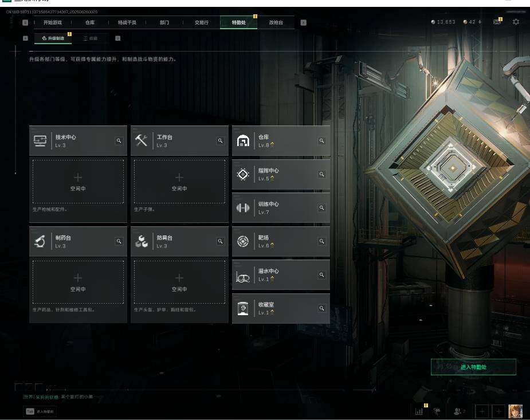Open the 特战干员 tab
Image resolution: width=530 pixels, height=420 pixels.
tap(127, 23)
